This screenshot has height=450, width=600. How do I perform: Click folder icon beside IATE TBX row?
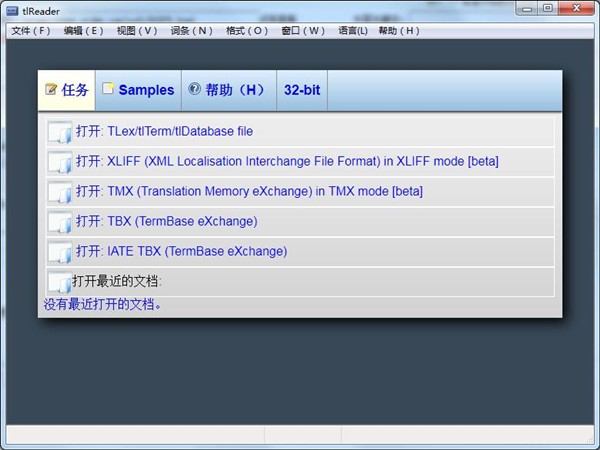coord(60,252)
